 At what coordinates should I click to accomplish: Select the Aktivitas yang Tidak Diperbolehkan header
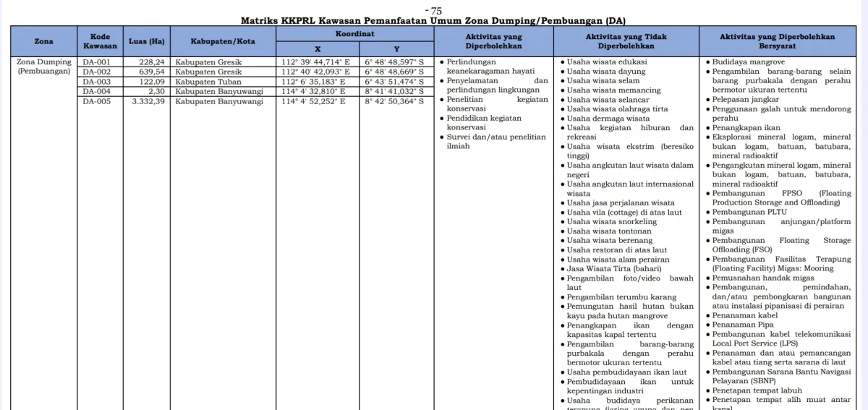pos(626,42)
